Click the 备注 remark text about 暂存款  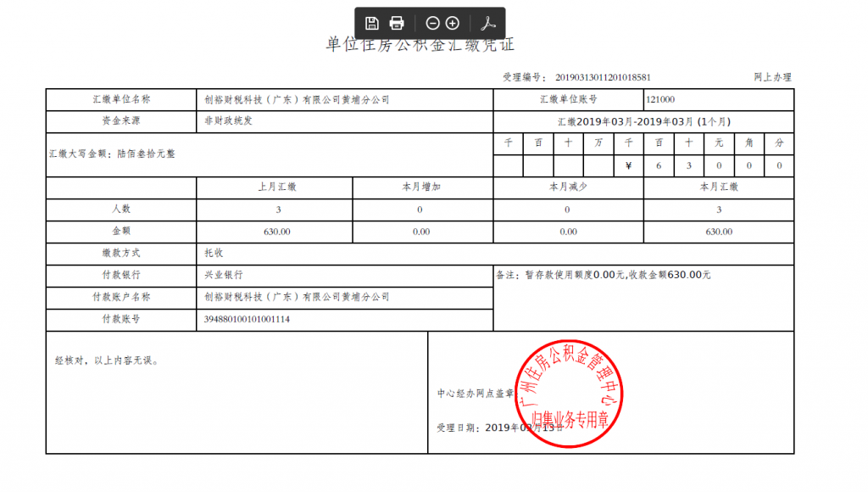602,275
